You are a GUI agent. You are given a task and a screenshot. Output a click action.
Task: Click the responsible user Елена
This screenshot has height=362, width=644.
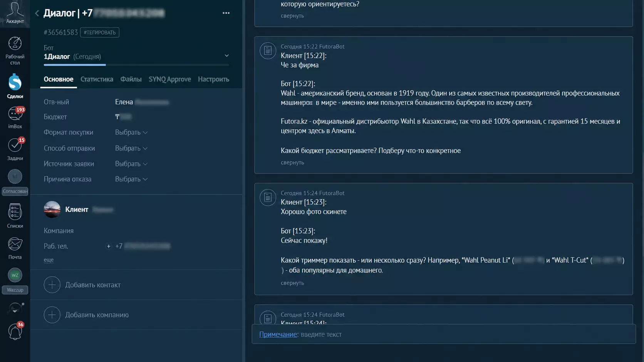[x=142, y=102]
